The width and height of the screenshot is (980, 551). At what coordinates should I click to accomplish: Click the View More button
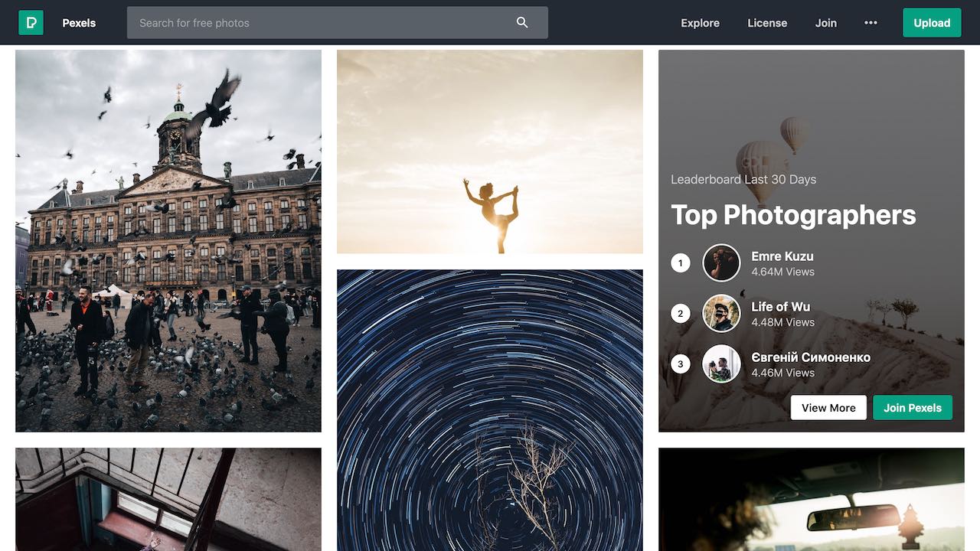pyautogui.click(x=828, y=408)
